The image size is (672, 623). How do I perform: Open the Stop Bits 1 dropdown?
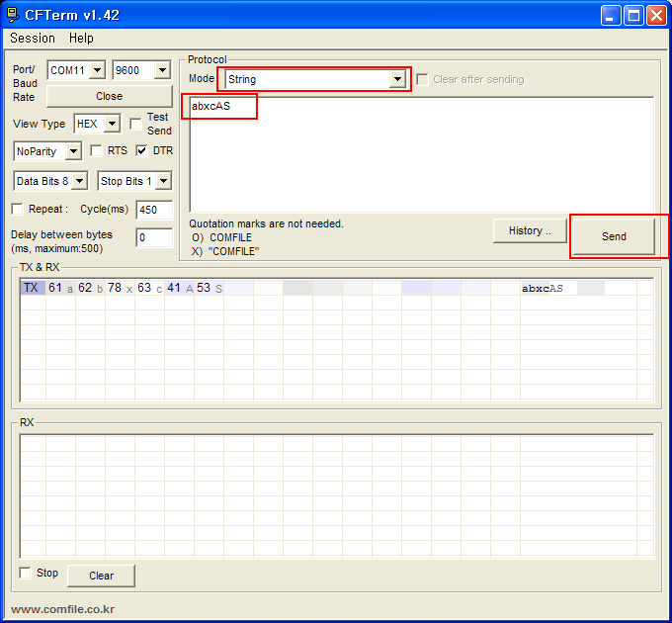pos(163,181)
